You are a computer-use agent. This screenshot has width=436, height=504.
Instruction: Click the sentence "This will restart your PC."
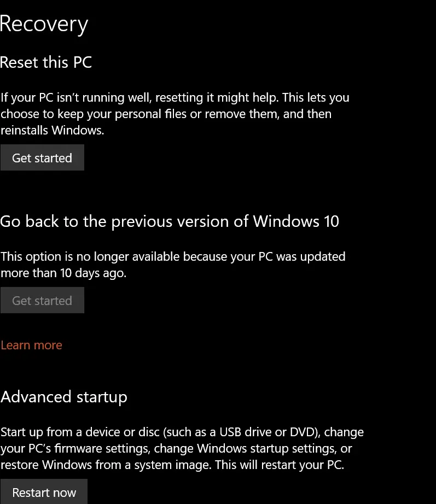coord(280,465)
